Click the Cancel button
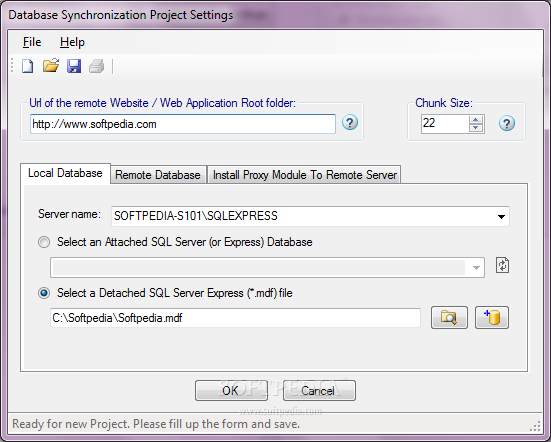Viewport: 551px width, 442px height. (319, 390)
